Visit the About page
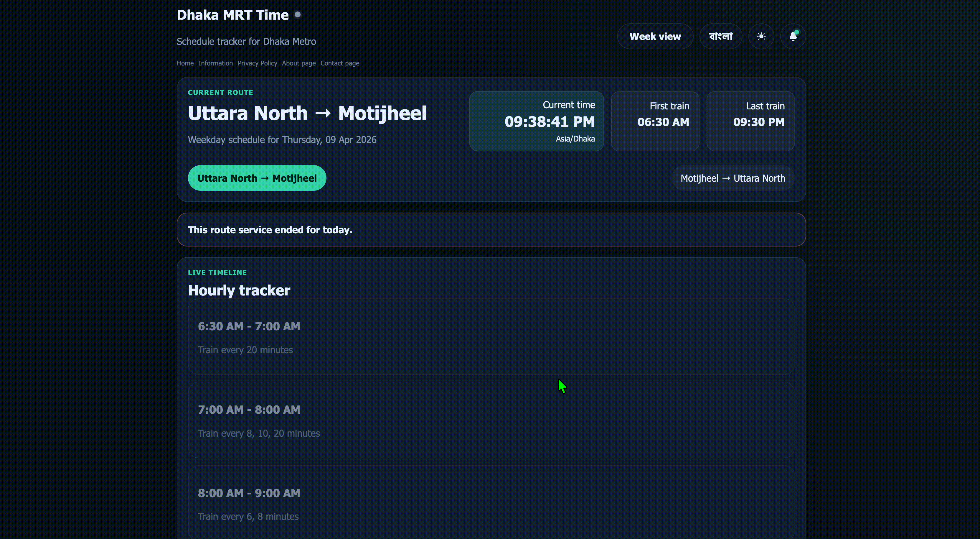Screen dimensions: 980x539 pyautogui.click(x=299, y=63)
